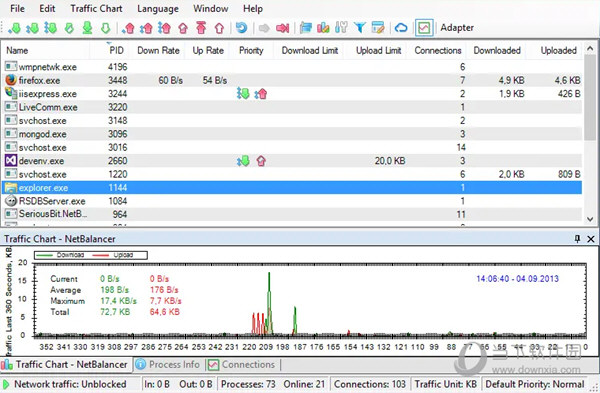Open the Language menu
Screen dimensions: 600x393
(x=158, y=8)
